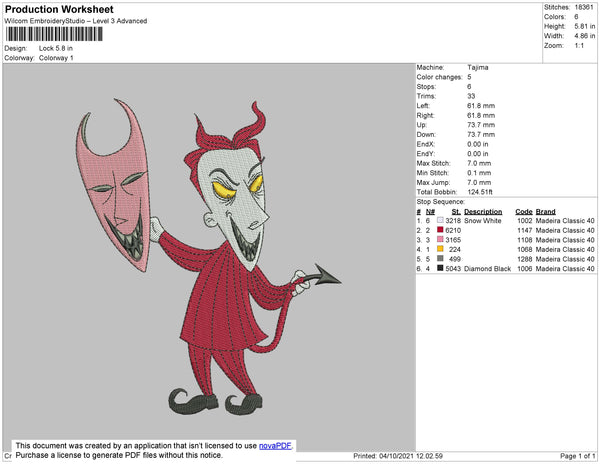Image resolution: width=600 pixels, height=464 pixels.
Task: Click the Brand column header
Action: click(x=545, y=212)
